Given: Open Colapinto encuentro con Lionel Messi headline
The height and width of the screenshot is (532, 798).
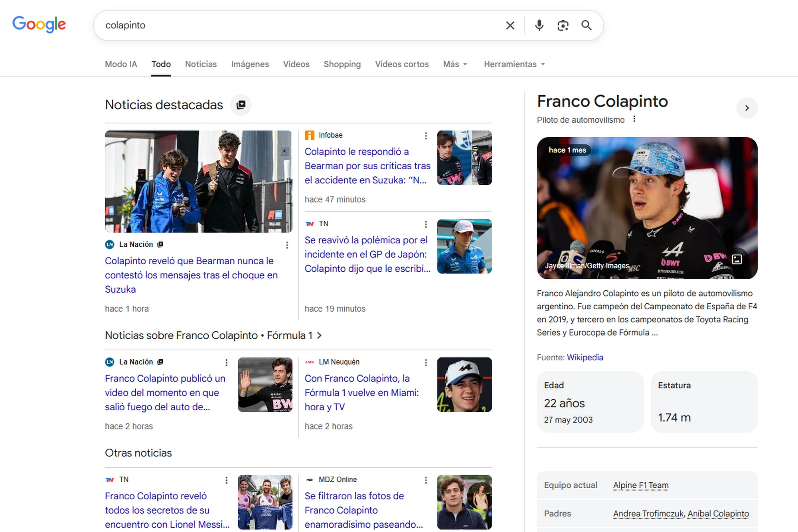Looking at the screenshot, I should tap(167, 510).
